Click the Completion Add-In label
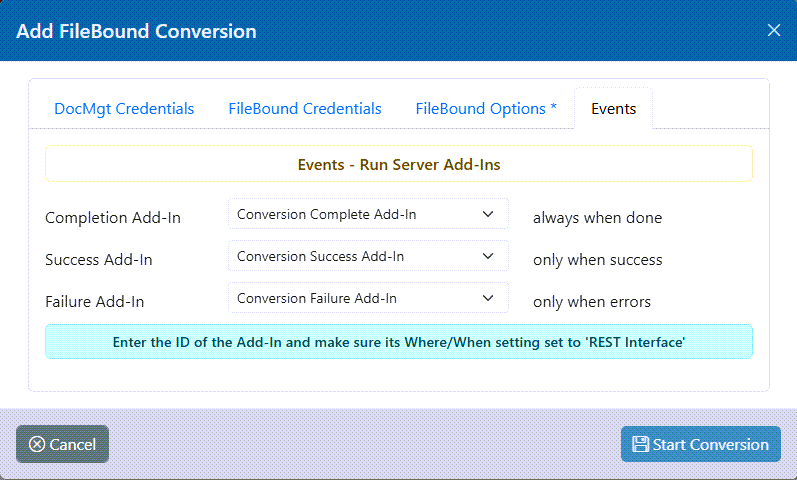The width and height of the screenshot is (797, 480). [113, 217]
